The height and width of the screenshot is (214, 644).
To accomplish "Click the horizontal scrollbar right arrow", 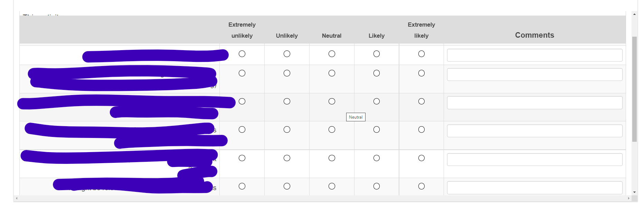I will (628, 198).
